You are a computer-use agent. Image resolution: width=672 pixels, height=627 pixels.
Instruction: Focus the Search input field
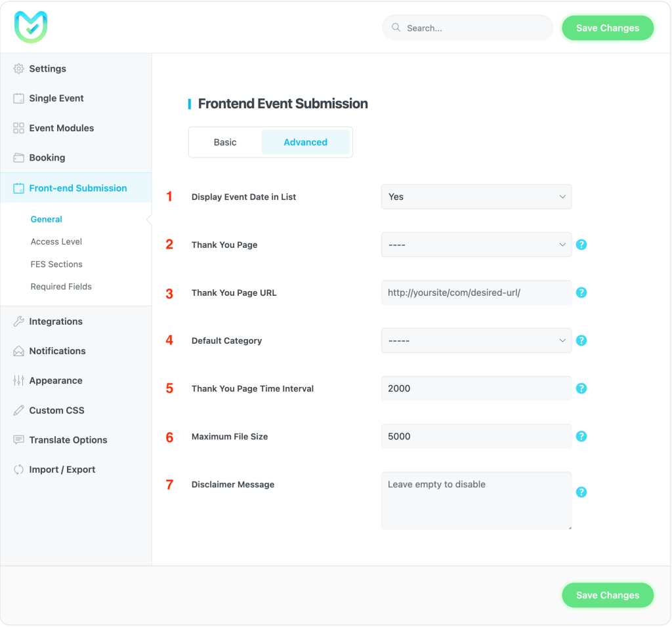(467, 28)
